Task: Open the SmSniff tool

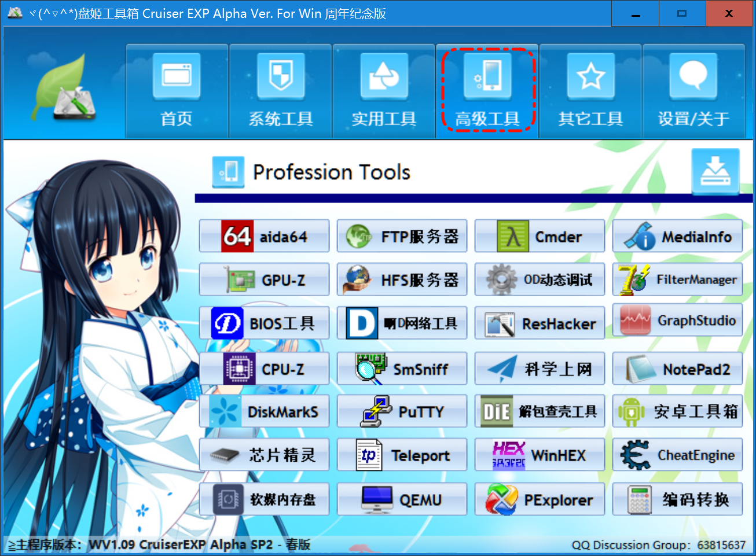Action: pos(402,369)
